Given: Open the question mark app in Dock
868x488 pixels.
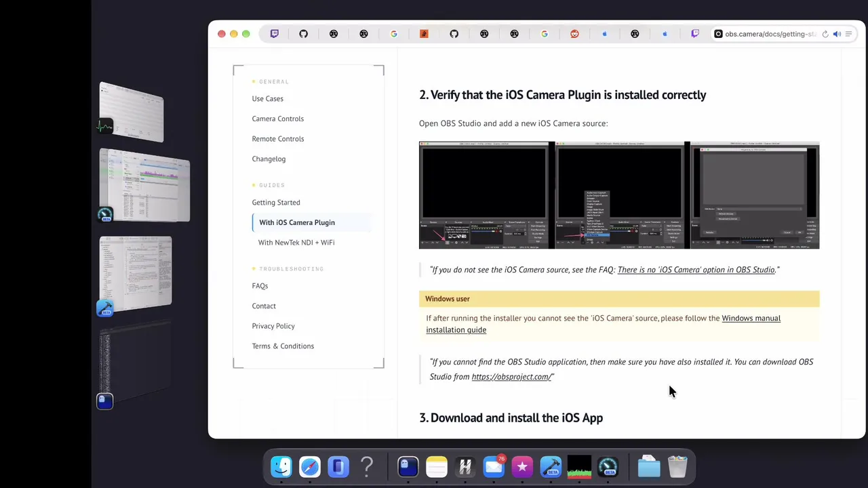Looking at the screenshot, I should [367, 466].
